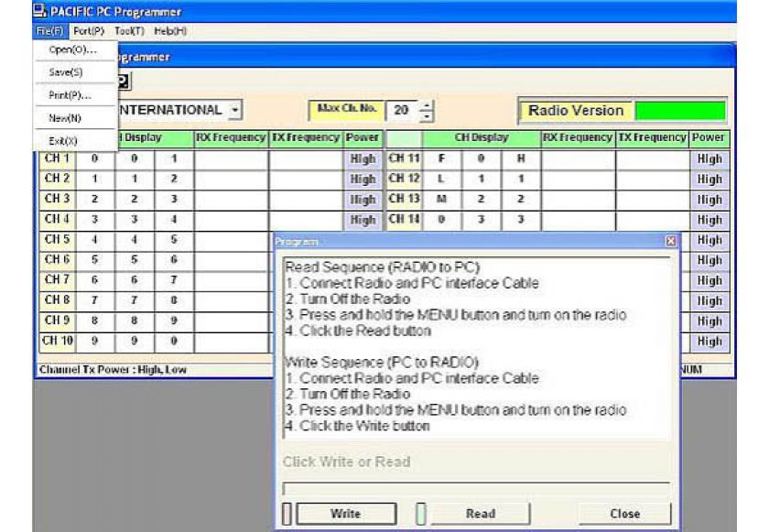The width and height of the screenshot is (769, 532).
Task: Select the CH 5 row label
Action: click(58, 240)
